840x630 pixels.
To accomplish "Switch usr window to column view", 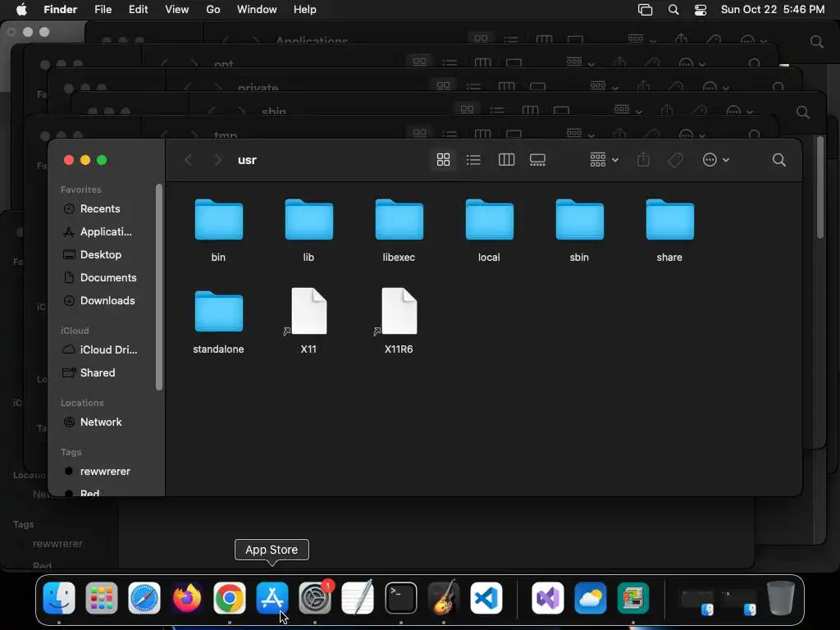I will tap(506, 160).
